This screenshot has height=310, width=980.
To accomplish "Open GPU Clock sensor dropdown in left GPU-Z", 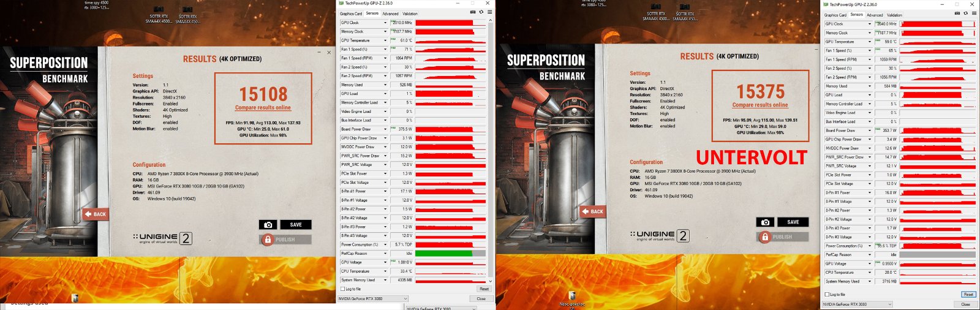I will point(385,23).
